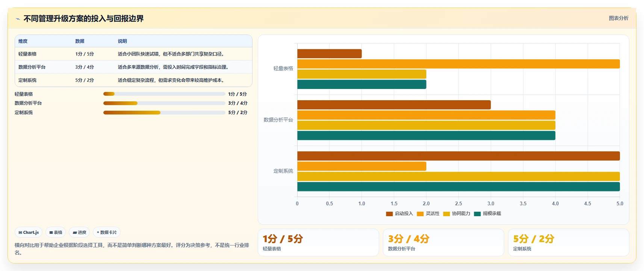This screenshot has width=644, height=271.
Task: Click the 数据分析平台 规模承载 teal bar
Action: 426,135
